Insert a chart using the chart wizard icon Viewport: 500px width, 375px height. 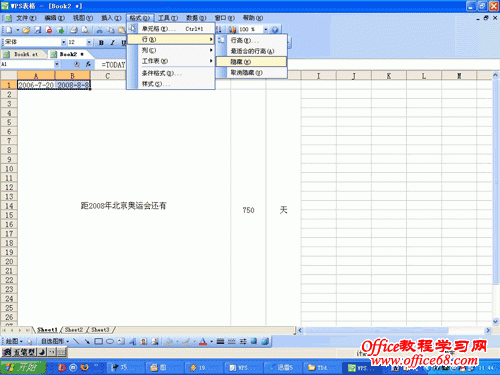coord(232,30)
